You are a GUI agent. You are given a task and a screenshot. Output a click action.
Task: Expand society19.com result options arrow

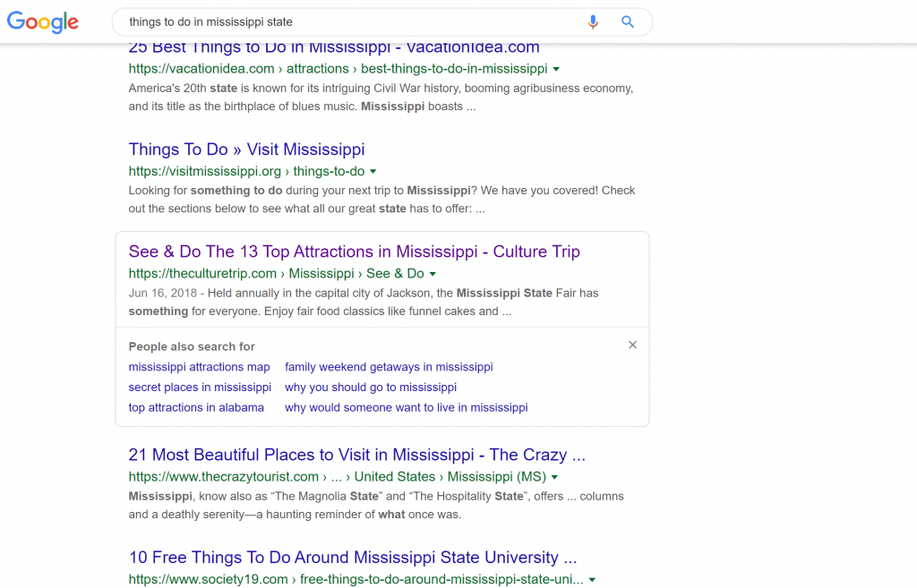593,580
